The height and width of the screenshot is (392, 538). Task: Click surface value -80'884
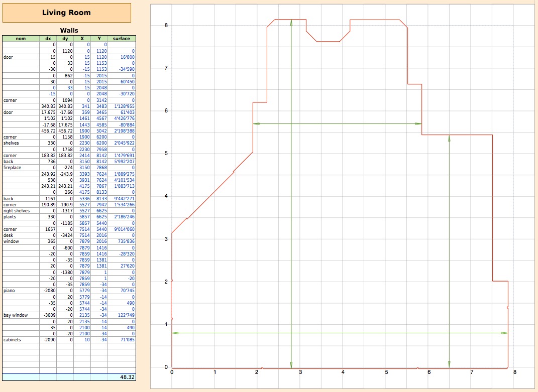click(127, 125)
